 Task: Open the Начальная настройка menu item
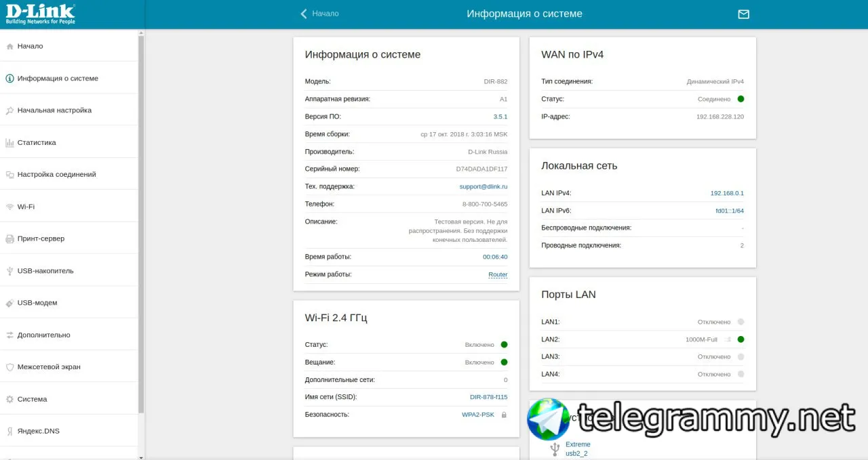click(68, 110)
